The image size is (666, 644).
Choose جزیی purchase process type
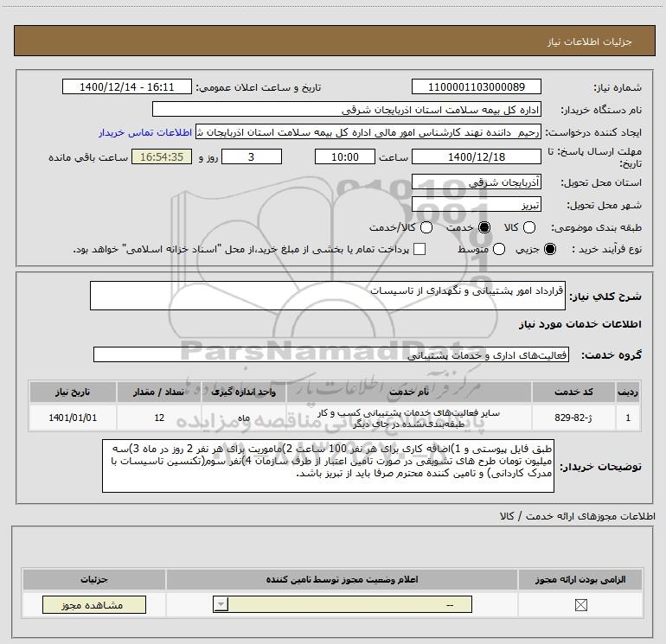point(550,249)
